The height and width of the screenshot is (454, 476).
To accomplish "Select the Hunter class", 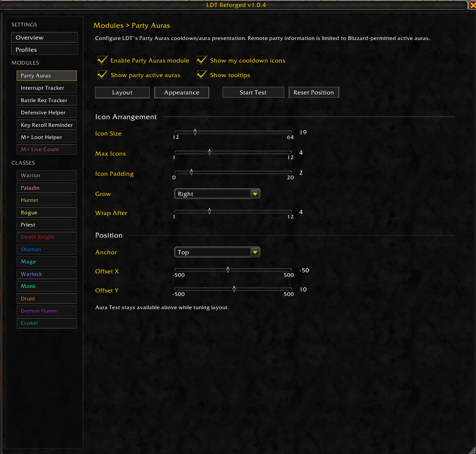I will point(47,200).
